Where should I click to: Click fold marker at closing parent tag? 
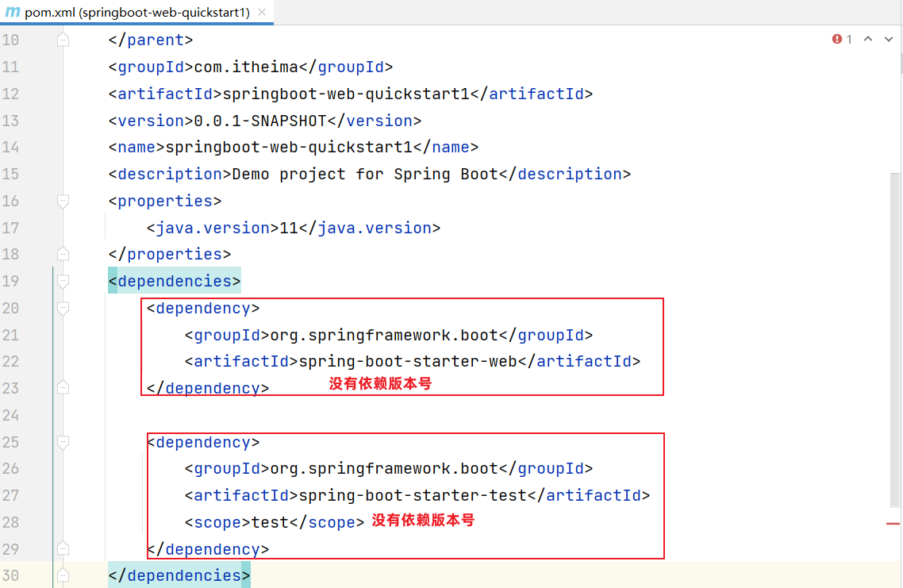tap(63, 40)
